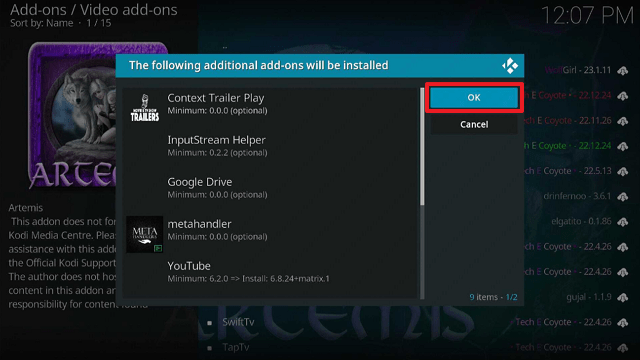Click the 'gujal - 1.1.9' author text
The width and height of the screenshot is (640, 360).
point(589,297)
